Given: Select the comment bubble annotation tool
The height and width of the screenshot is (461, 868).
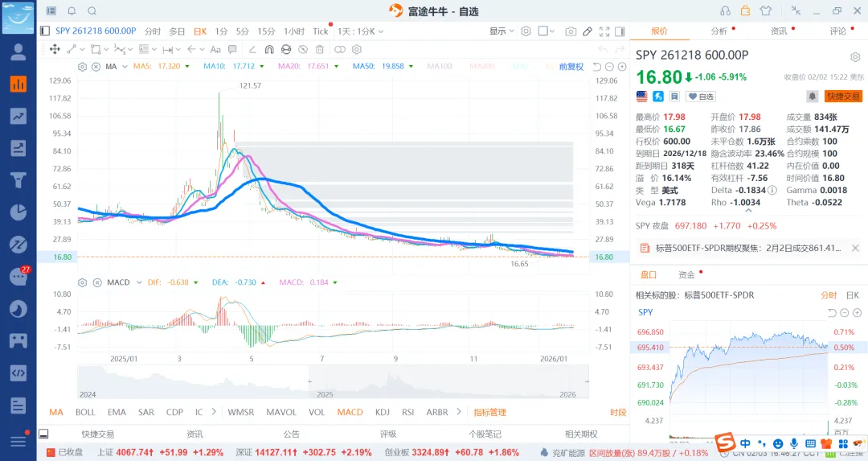Looking at the screenshot, I should tap(232, 49).
